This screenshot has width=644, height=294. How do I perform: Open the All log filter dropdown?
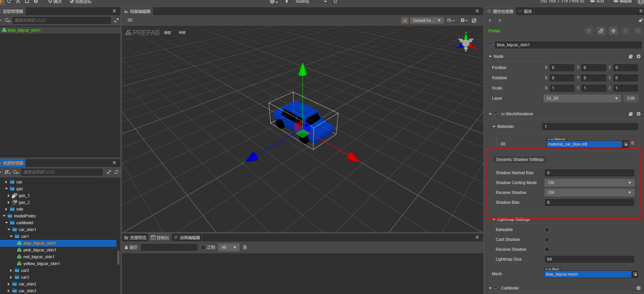tap(229, 247)
